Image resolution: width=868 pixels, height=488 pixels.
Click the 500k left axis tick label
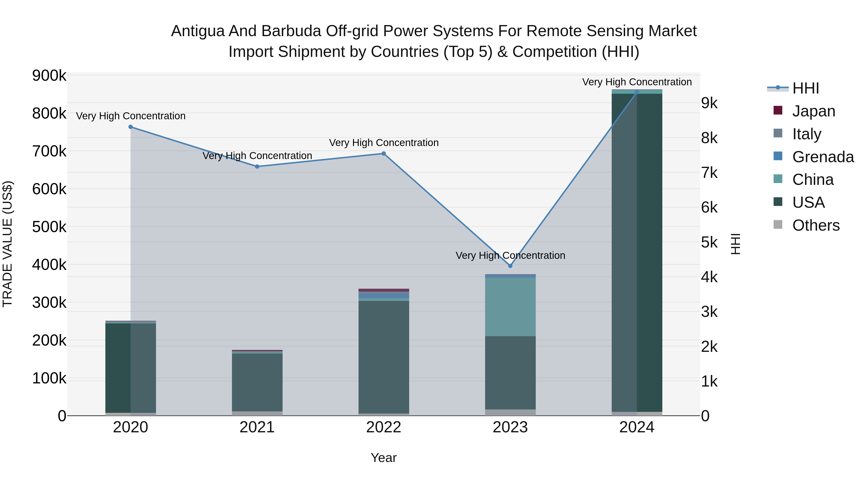(x=49, y=227)
